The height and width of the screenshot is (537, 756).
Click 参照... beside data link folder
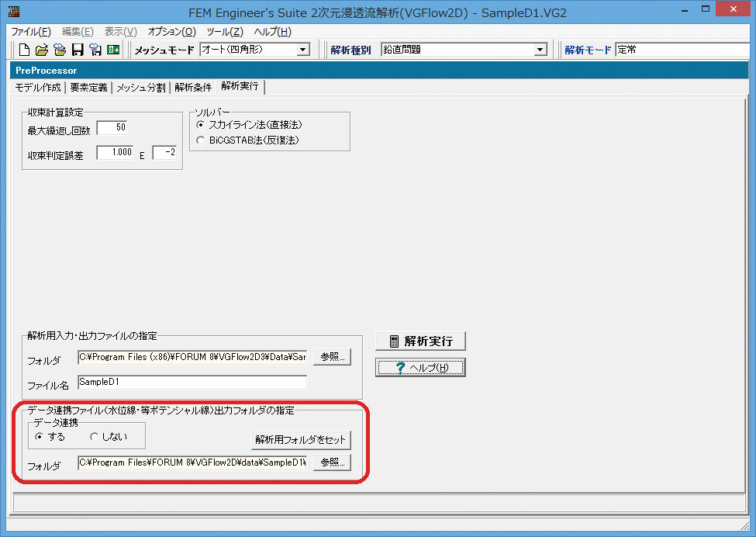[332, 463]
